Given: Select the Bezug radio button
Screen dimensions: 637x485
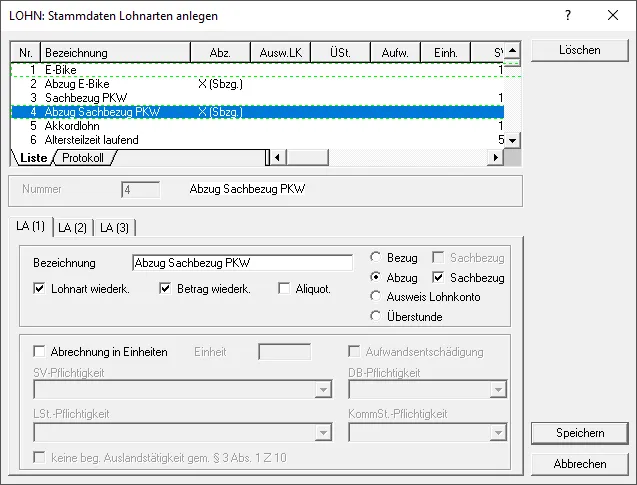Looking at the screenshot, I should 375,258.
